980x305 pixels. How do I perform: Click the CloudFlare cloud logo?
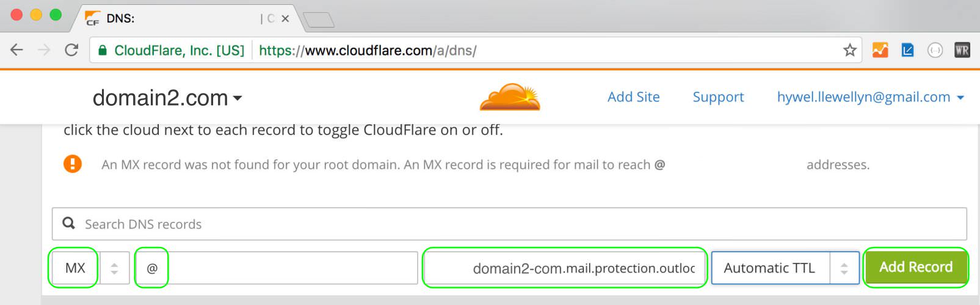click(510, 97)
